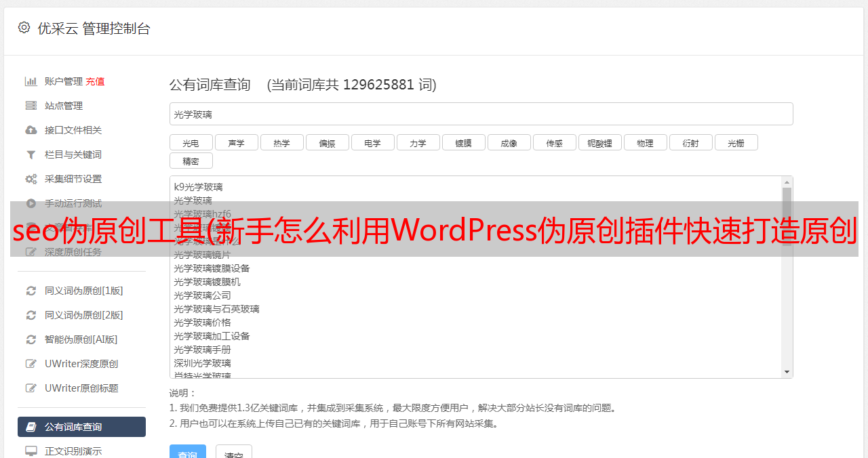Click the book icon beside 公有词库查询
Viewport: 868px width, 458px height.
click(x=31, y=427)
